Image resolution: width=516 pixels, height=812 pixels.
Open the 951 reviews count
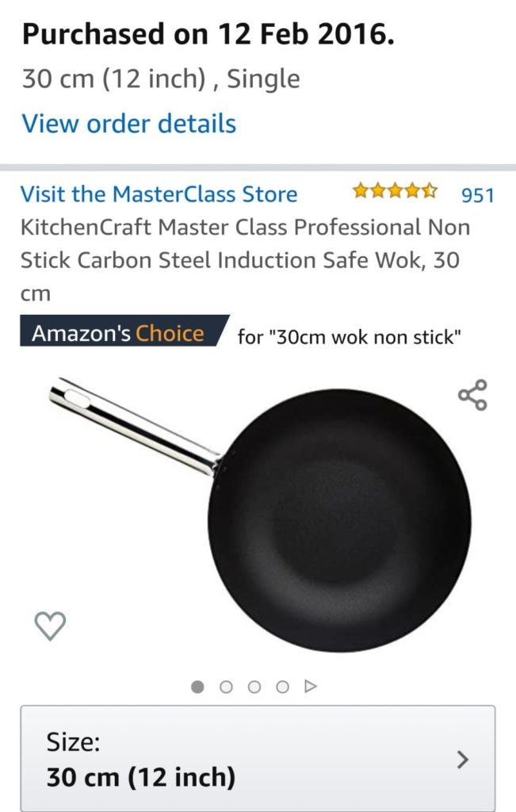(477, 195)
